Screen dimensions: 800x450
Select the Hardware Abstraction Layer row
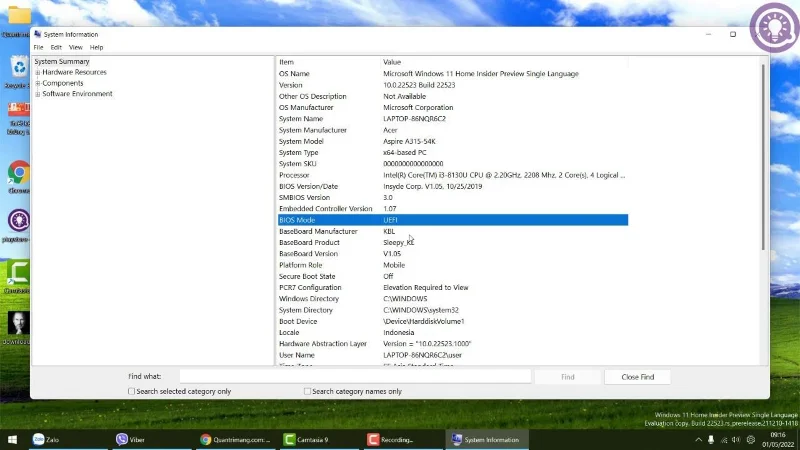[453, 344]
